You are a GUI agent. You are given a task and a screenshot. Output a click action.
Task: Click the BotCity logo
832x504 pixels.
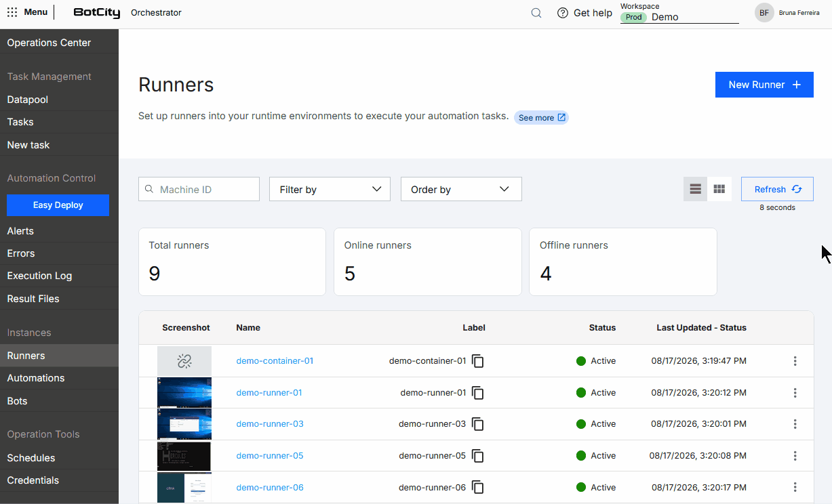pos(96,13)
